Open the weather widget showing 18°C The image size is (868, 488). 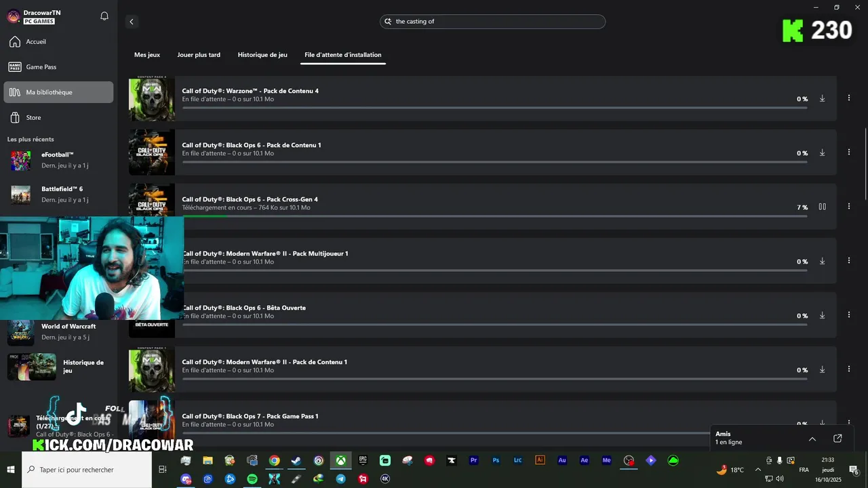point(730,470)
